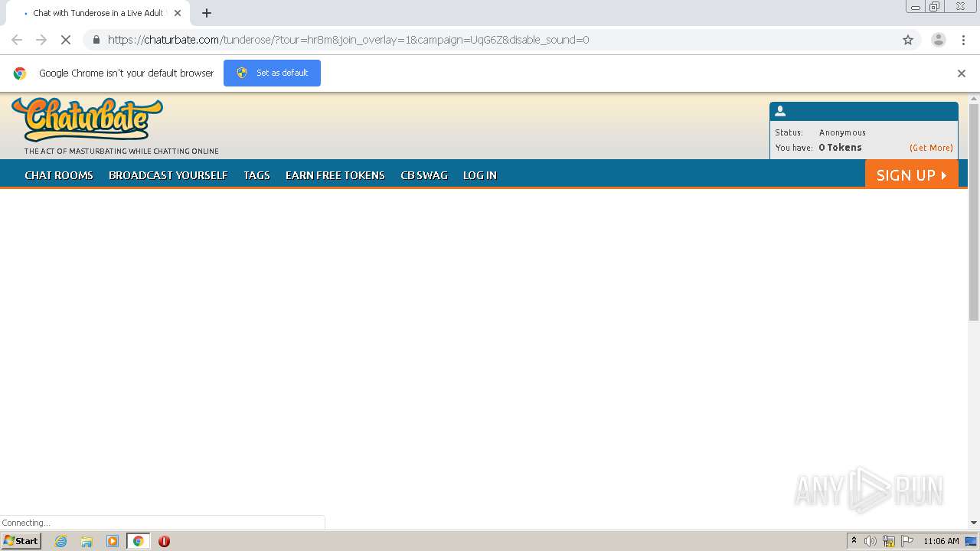Stop loading the page
Image resolution: width=980 pixels, height=551 pixels.
point(66,40)
